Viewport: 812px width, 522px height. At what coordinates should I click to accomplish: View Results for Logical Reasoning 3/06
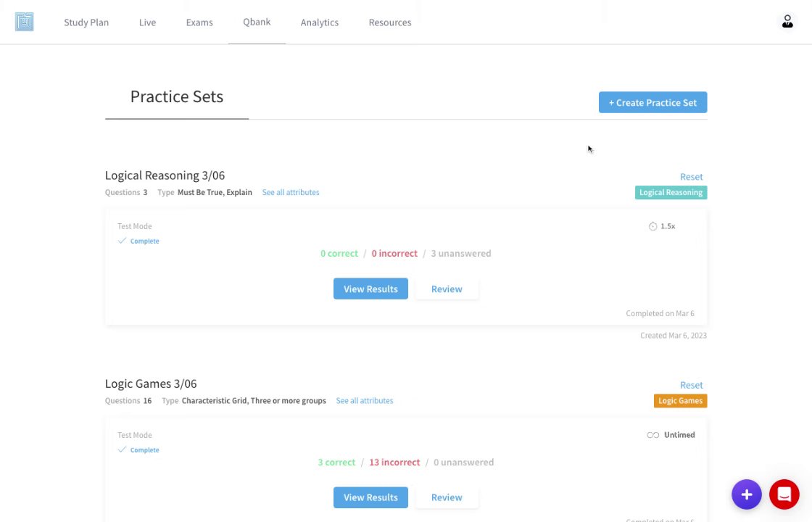370,289
